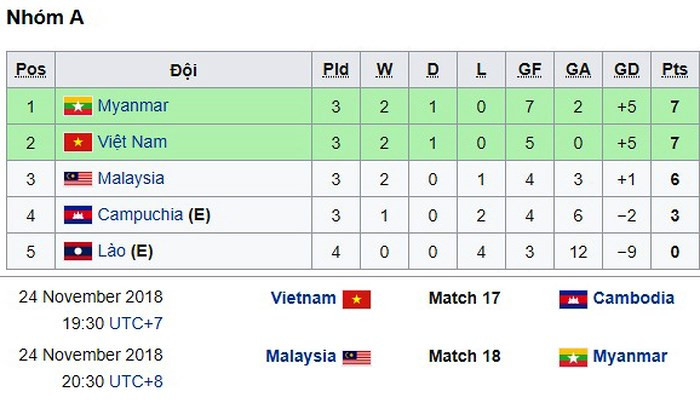The image size is (700, 403).
Task: Click Myanmar flag beside Match 18
Action: [573, 357]
